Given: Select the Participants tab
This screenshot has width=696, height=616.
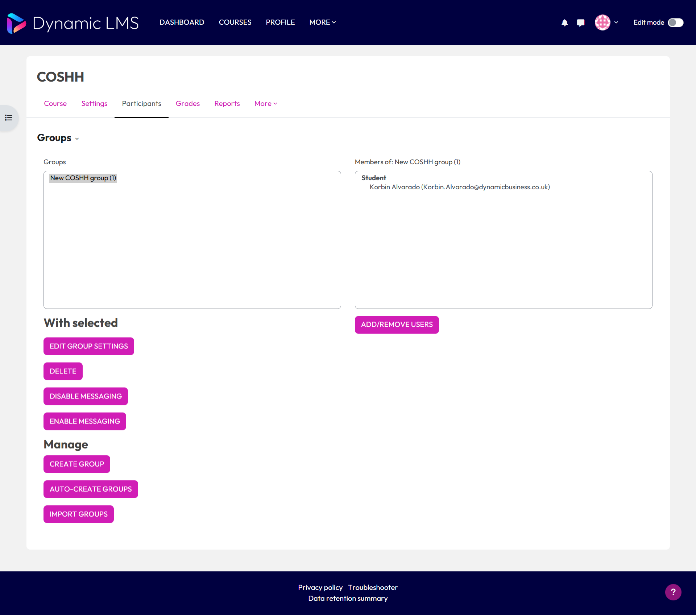Looking at the screenshot, I should (141, 104).
